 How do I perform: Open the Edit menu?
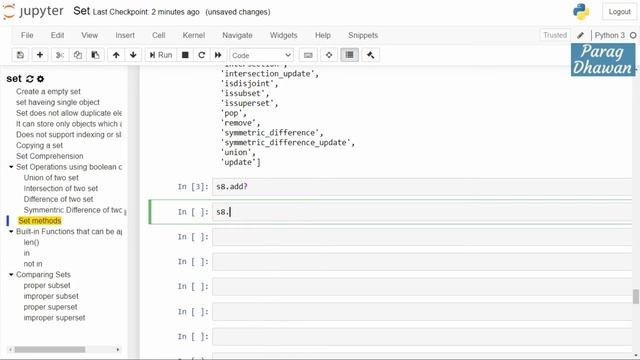point(57,36)
